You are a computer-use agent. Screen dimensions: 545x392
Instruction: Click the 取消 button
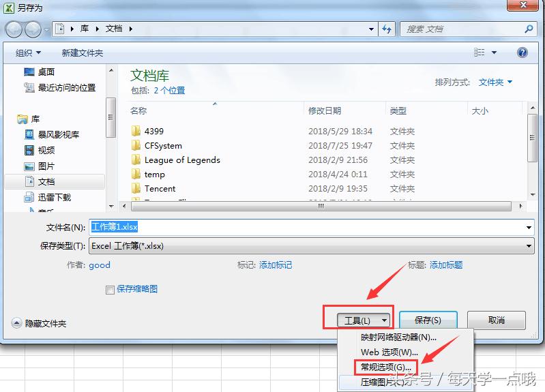(x=496, y=320)
